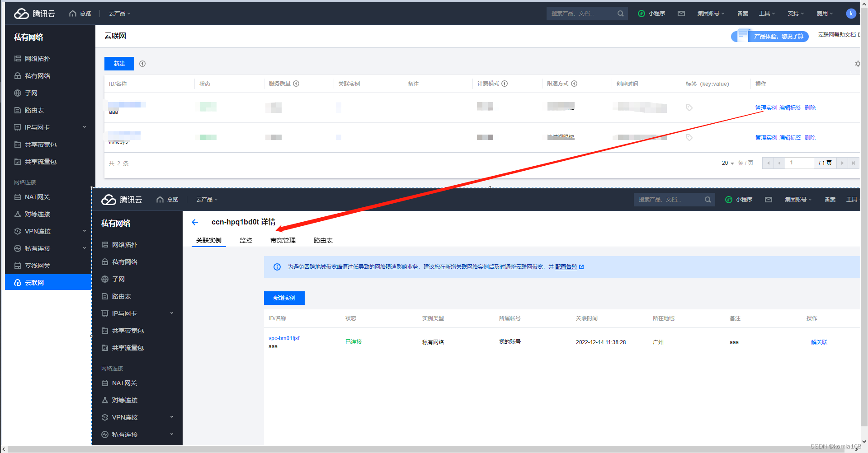
Task: Open table settings gear icon
Action: [x=857, y=64]
